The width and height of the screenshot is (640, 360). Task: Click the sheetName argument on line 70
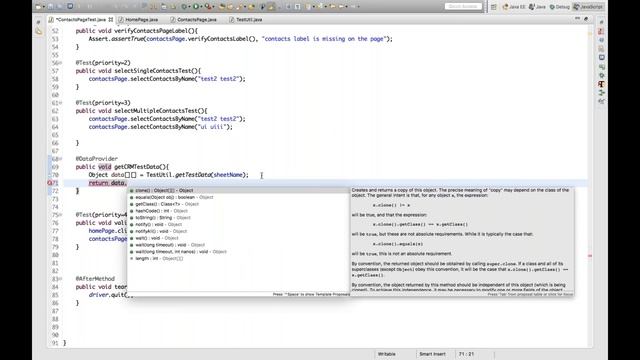(x=229, y=175)
